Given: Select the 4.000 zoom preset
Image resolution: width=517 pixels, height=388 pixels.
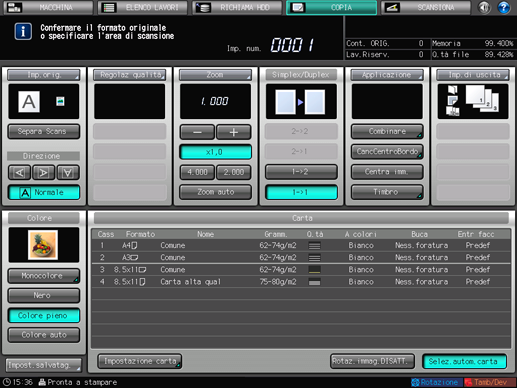Looking at the screenshot, I should [197, 172].
